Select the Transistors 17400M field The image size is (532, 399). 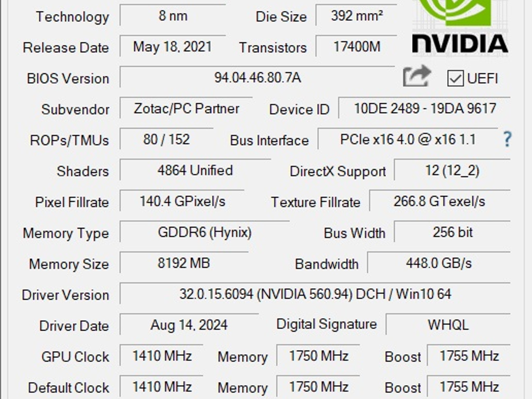tap(356, 46)
